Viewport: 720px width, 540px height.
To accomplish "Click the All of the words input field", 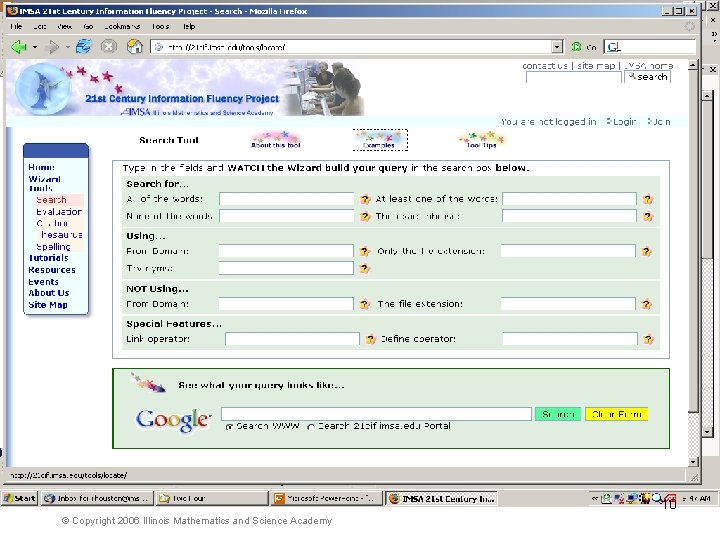I will coord(287,199).
